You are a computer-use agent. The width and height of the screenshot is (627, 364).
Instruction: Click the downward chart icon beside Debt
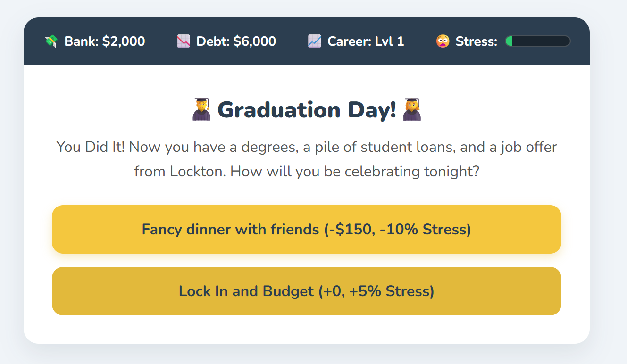tap(183, 41)
